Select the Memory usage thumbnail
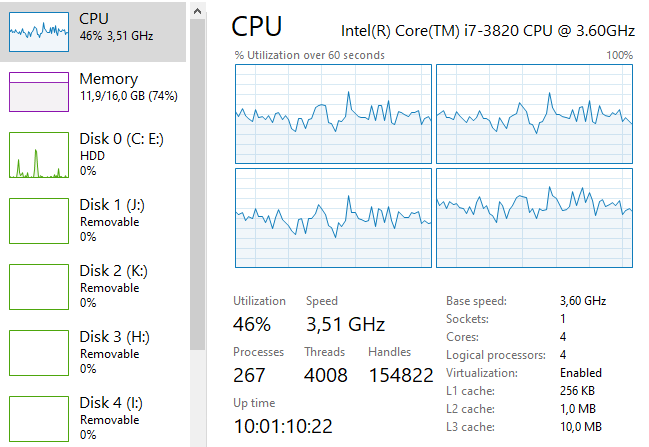 (39, 91)
